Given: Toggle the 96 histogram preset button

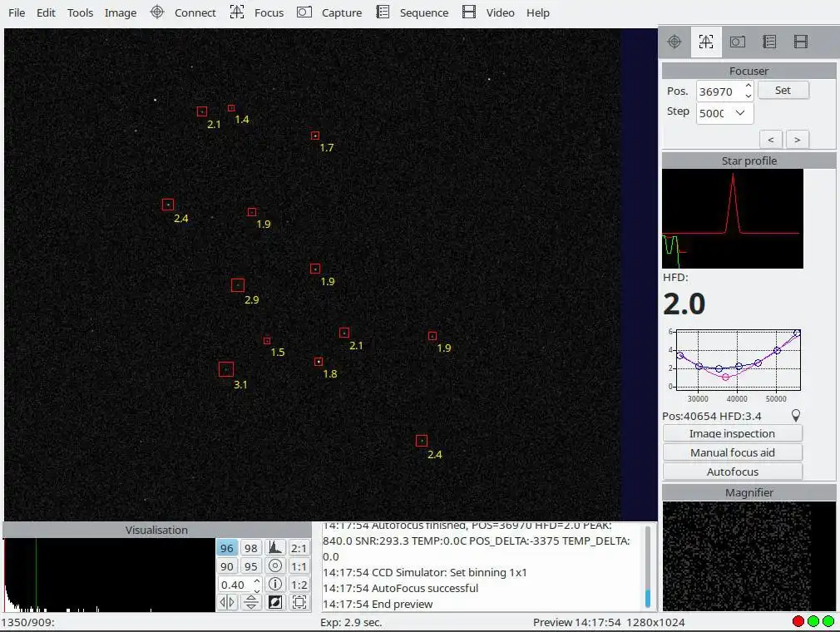Looking at the screenshot, I should click(x=227, y=548).
